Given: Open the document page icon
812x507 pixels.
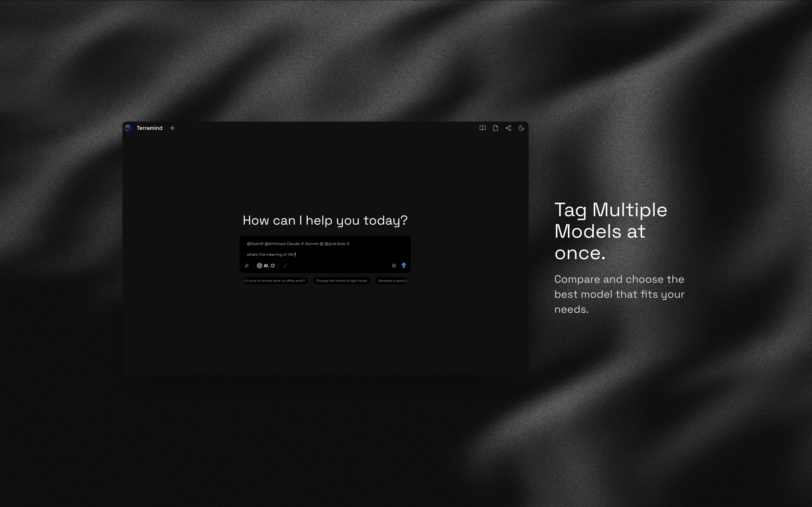Looking at the screenshot, I should 495,128.
